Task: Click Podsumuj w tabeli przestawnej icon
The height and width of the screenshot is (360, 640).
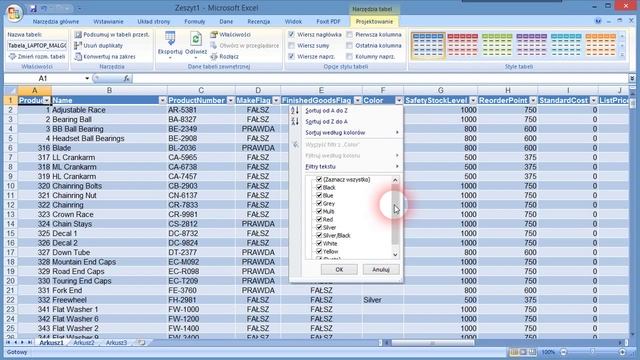Action: pyautogui.click(x=78, y=35)
